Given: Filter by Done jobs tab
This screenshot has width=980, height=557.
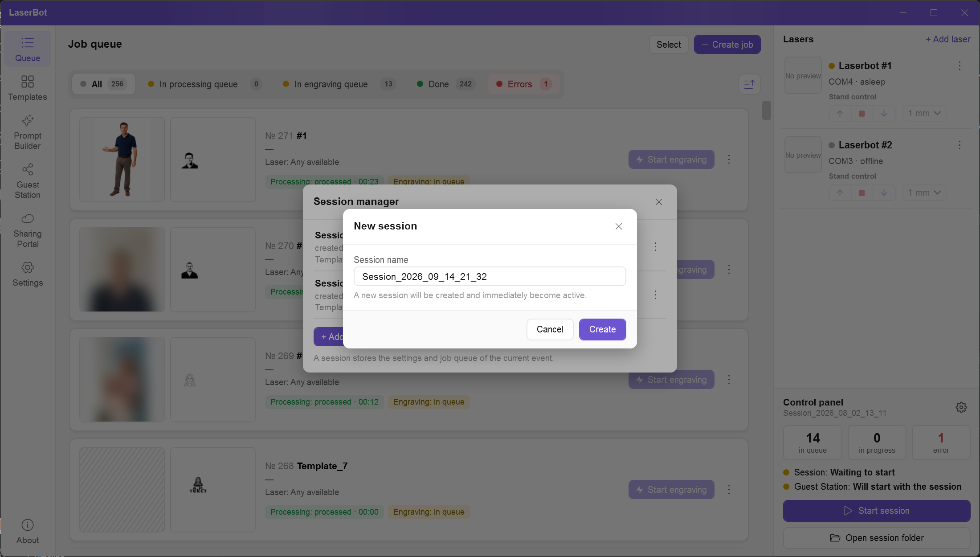Looking at the screenshot, I should [x=446, y=84].
